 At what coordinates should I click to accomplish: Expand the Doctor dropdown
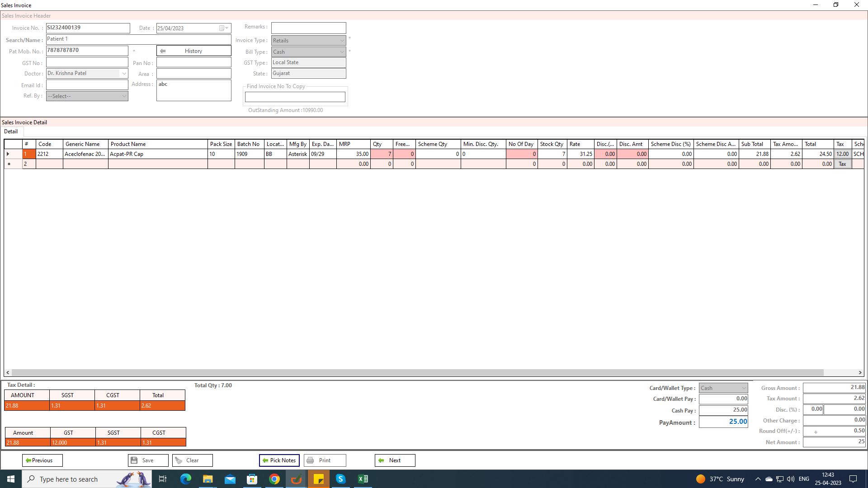coord(123,73)
